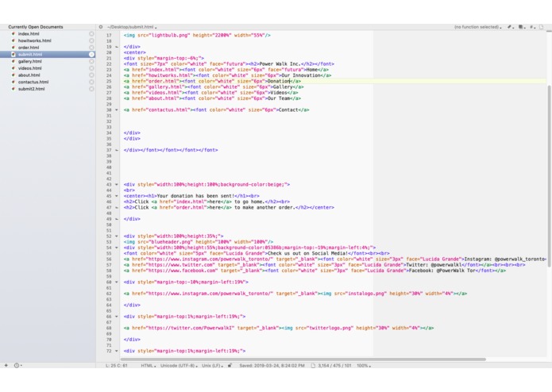Open the markers # menu
The width and height of the screenshot is (552, 392).
pos(533,27)
